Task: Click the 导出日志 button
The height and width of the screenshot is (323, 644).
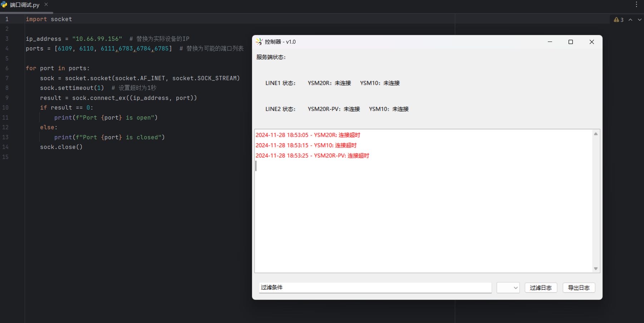Action: tap(579, 288)
